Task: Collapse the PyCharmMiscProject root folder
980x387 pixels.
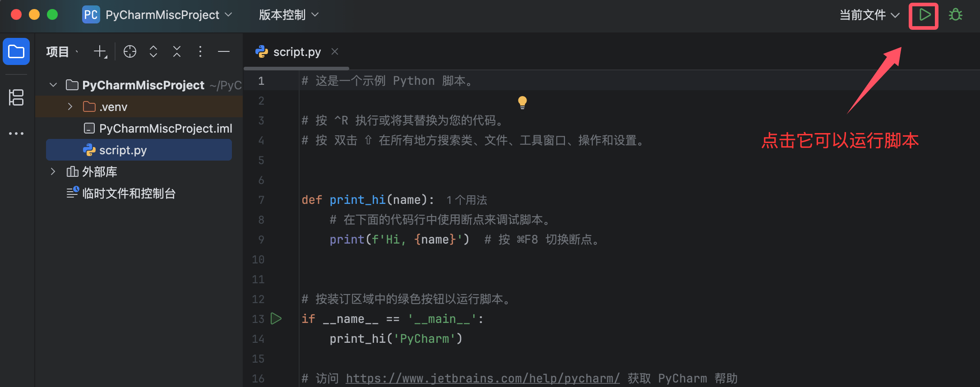Action: pyautogui.click(x=53, y=85)
